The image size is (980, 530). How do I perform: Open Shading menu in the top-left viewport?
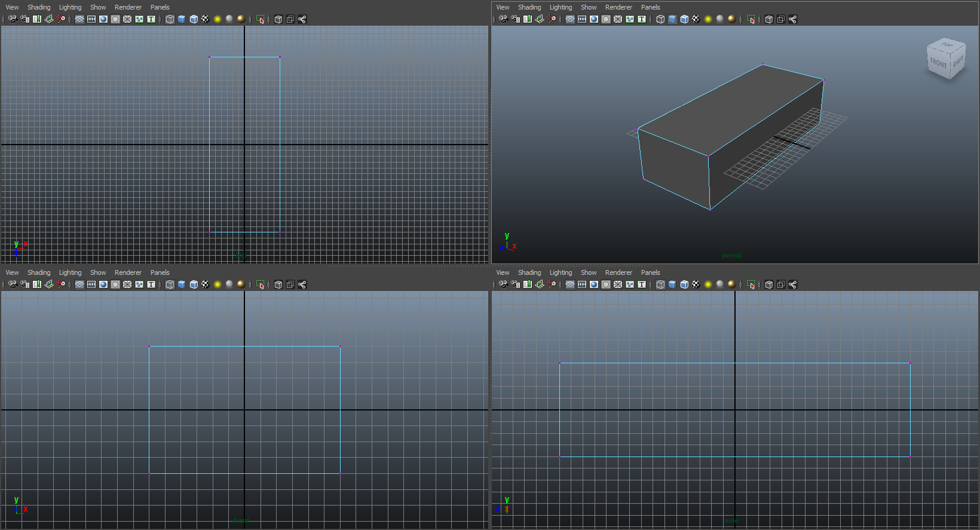pyautogui.click(x=39, y=7)
